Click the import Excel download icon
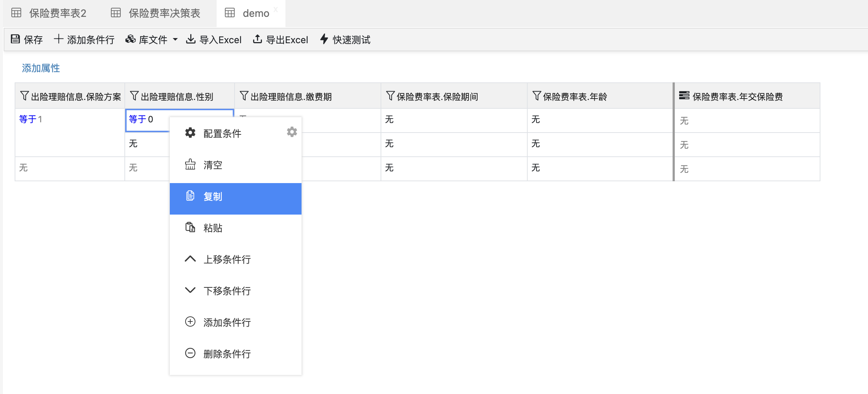 tap(191, 39)
